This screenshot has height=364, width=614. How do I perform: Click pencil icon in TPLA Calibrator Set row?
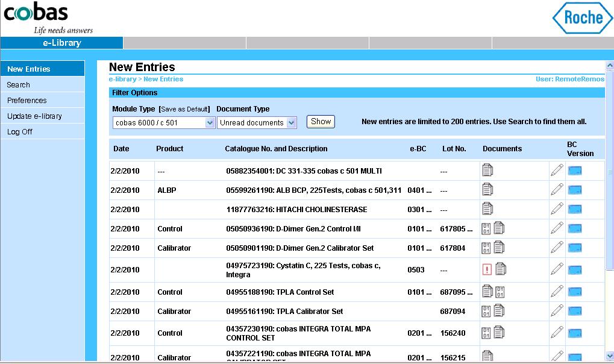[x=557, y=310]
